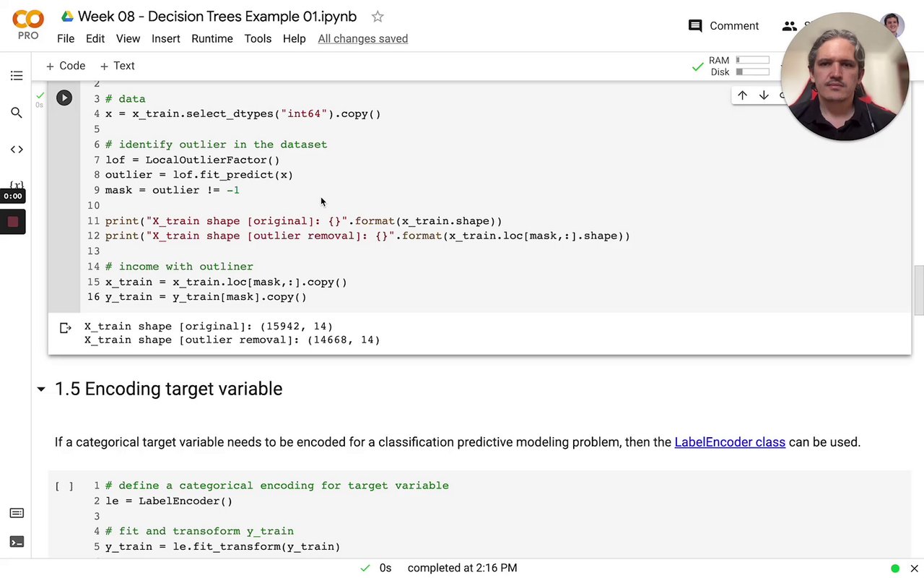The height and width of the screenshot is (578, 924).
Task: Open the table of contents sidebar
Action: (17, 76)
